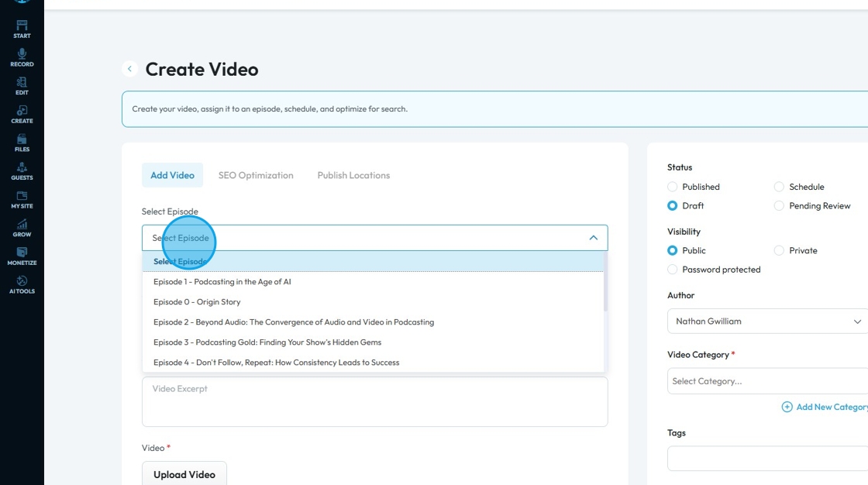Choose Private visibility option
The image size is (868, 485).
(779, 250)
